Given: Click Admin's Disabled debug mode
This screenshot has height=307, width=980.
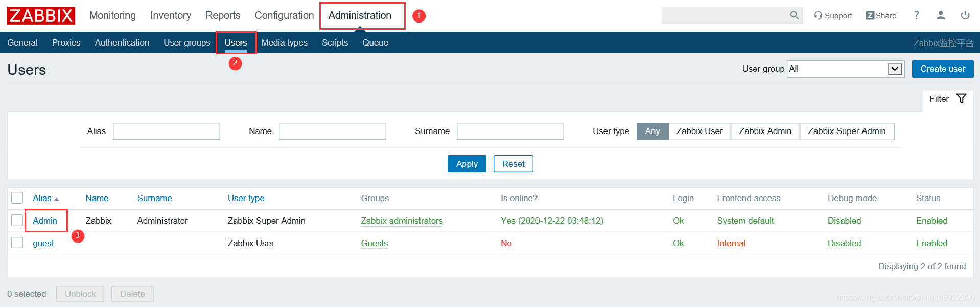Looking at the screenshot, I should 845,221.
